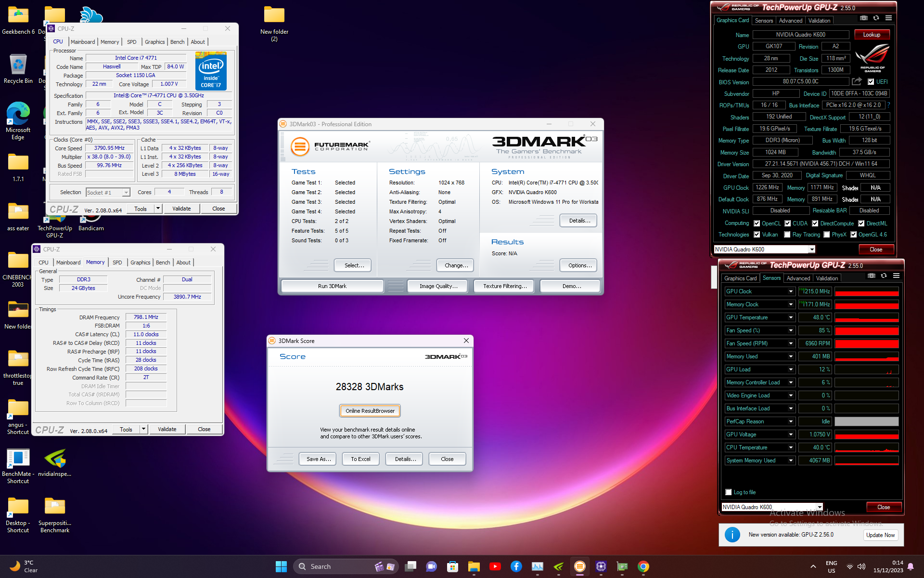Switch to Mainboard tab in top CPU-Z

pos(83,42)
